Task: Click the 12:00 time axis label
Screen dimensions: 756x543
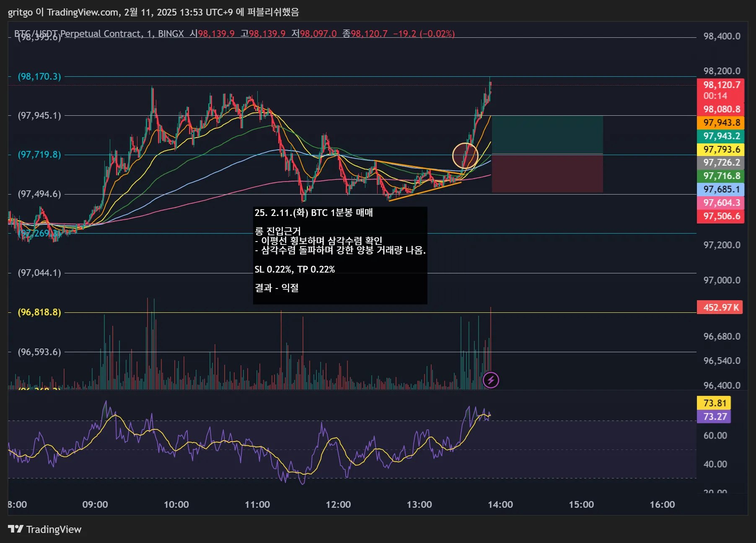Action: (x=338, y=504)
